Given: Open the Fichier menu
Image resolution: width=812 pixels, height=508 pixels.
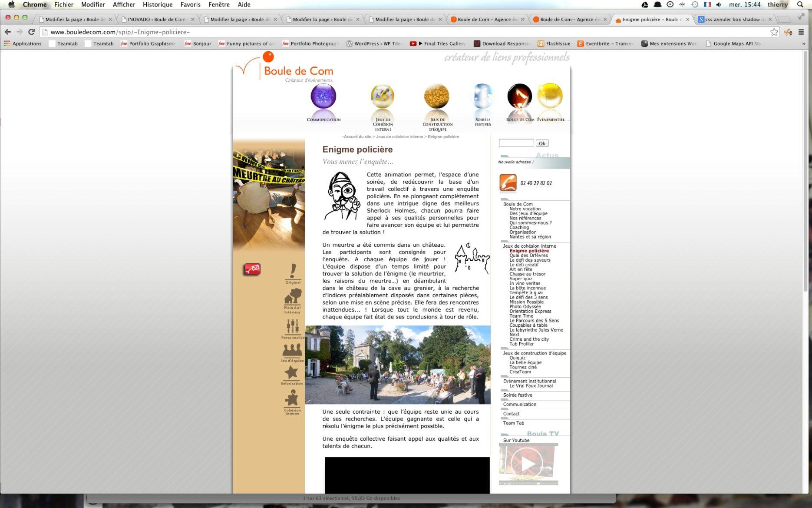Looking at the screenshot, I should point(64,4).
